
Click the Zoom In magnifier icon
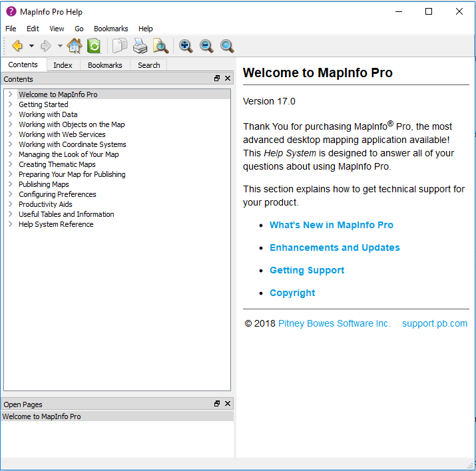pos(186,46)
